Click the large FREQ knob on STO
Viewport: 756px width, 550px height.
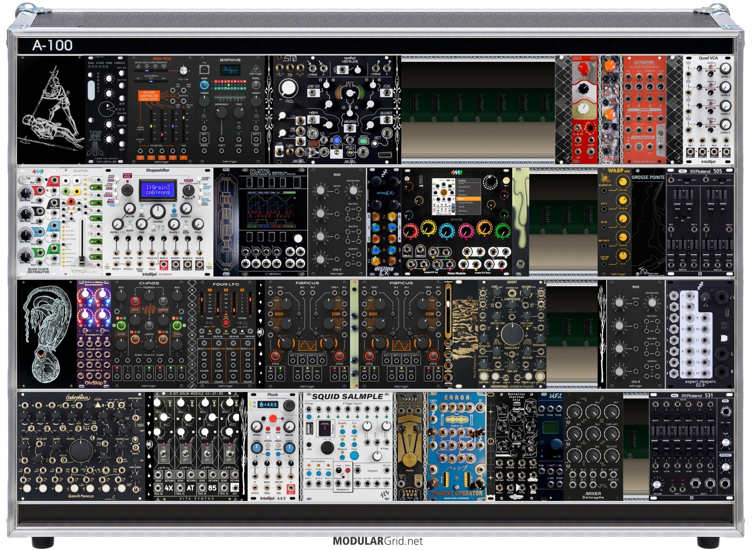(288, 88)
